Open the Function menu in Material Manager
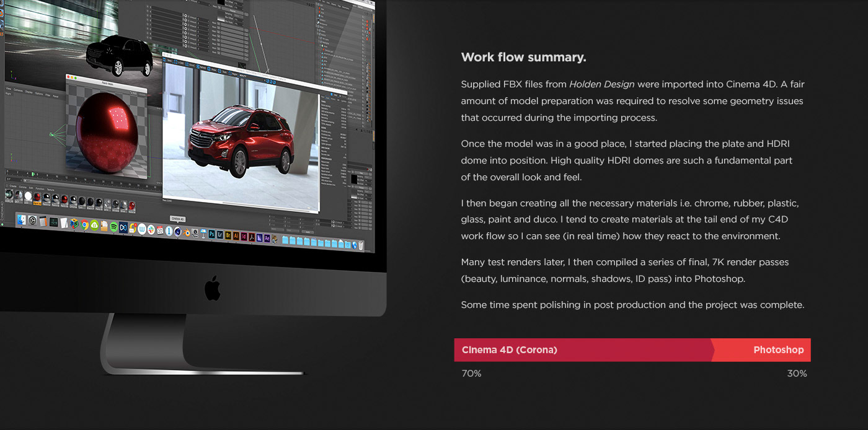 (40, 188)
